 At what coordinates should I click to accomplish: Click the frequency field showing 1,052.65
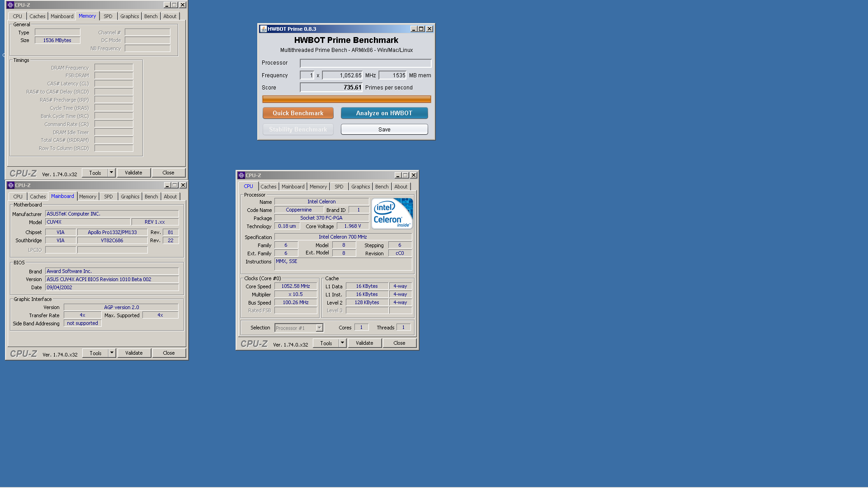[x=342, y=75]
